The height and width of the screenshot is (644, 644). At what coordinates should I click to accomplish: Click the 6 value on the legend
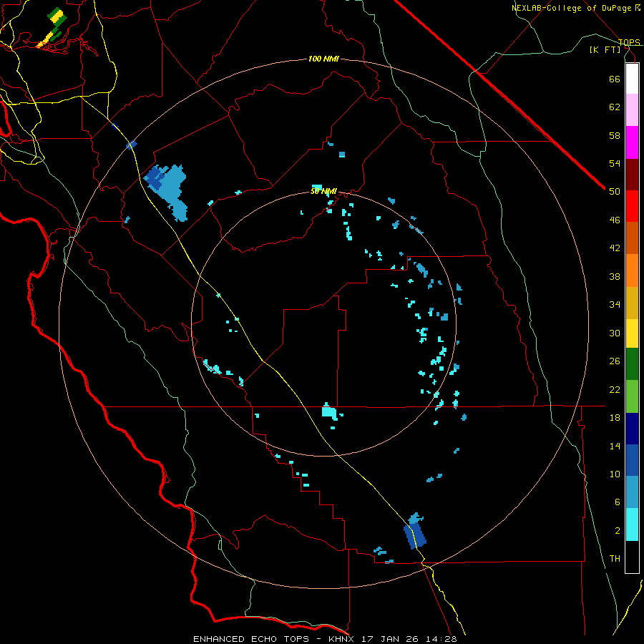(x=618, y=502)
